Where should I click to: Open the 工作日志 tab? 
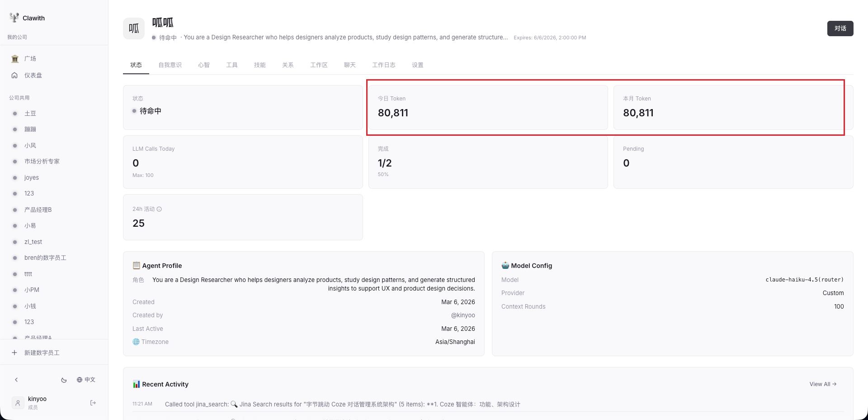pyautogui.click(x=383, y=65)
